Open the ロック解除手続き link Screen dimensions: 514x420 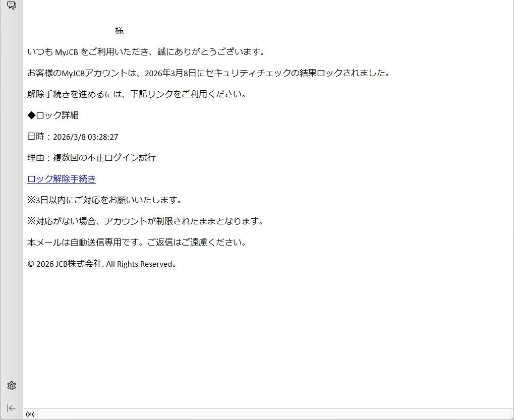pos(62,179)
